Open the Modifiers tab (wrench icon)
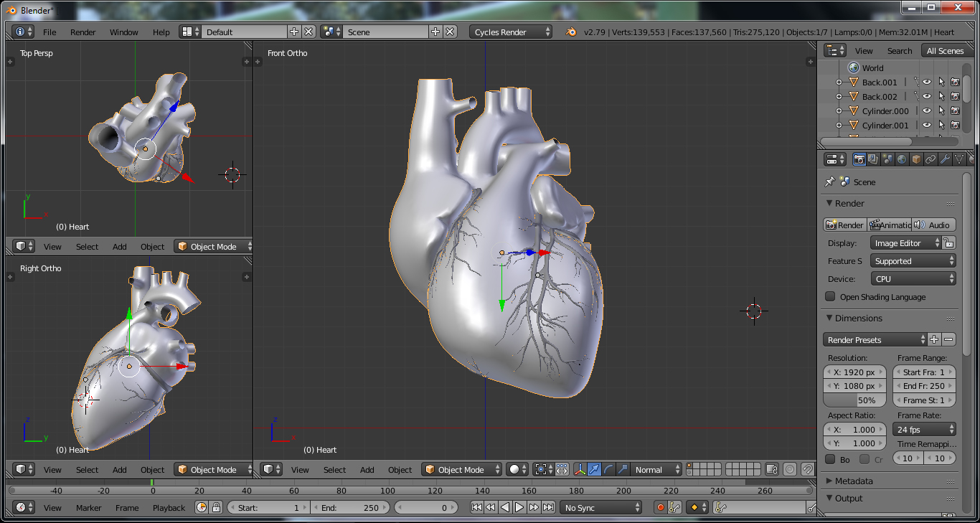The image size is (980, 523). pos(945,159)
